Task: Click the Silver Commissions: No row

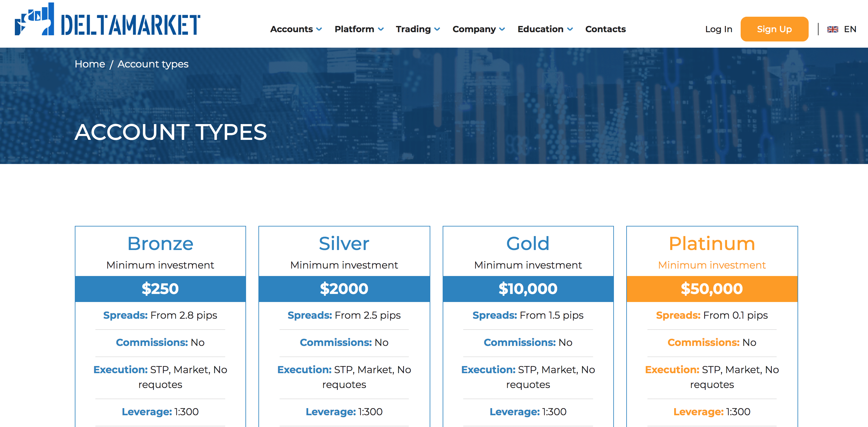Action: (x=344, y=343)
